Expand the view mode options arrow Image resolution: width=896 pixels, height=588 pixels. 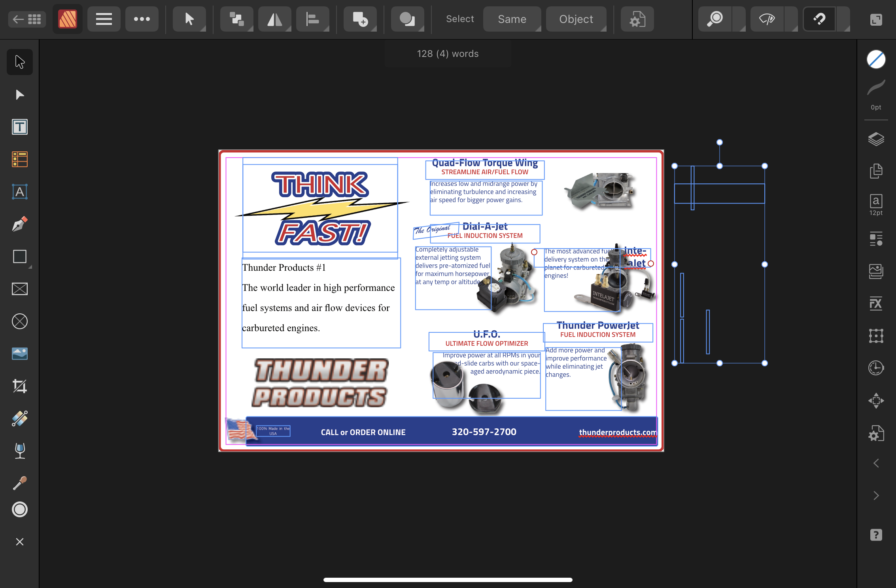click(x=791, y=19)
